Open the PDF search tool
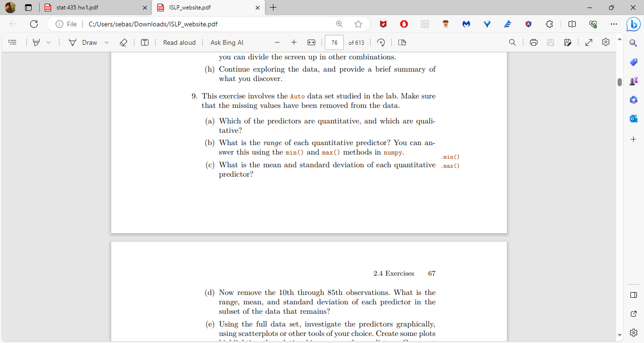The width and height of the screenshot is (644, 343). coord(512,42)
